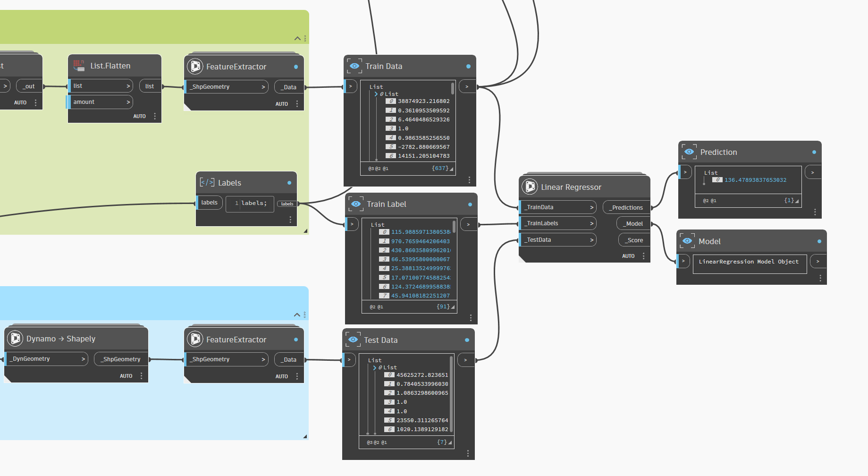Open _DynGeometry port chevron
Image resolution: width=868 pixels, height=476 pixels.
coord(83,359)
